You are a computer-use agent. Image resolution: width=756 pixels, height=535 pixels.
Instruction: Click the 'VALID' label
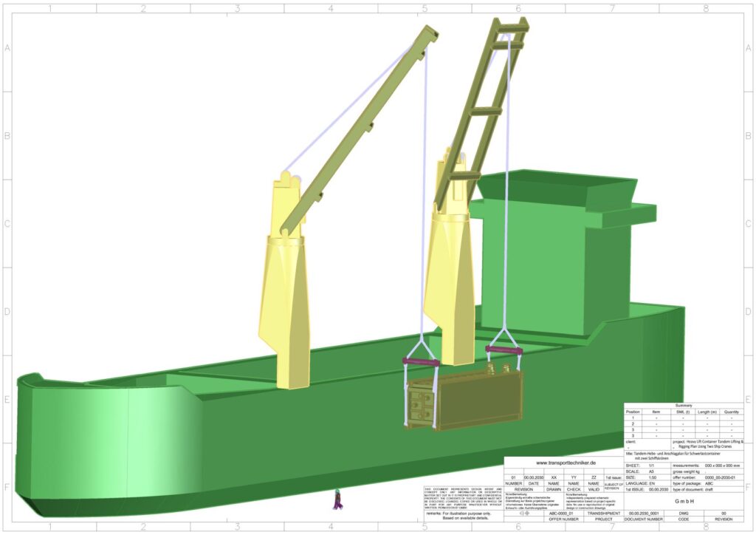click(594, 489)
